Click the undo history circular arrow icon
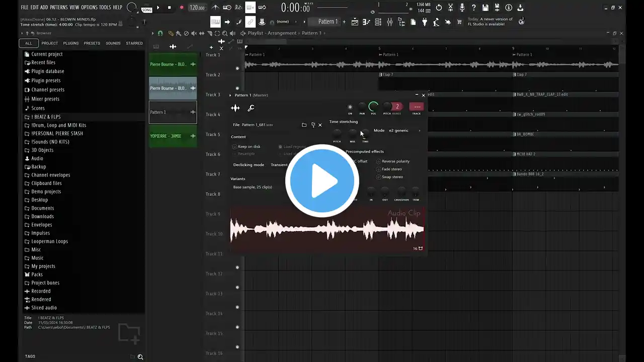 439,8
